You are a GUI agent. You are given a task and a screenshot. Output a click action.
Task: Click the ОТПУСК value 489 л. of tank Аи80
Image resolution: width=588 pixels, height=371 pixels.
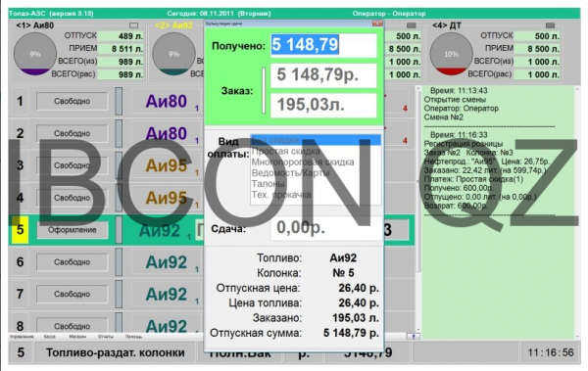121,36
